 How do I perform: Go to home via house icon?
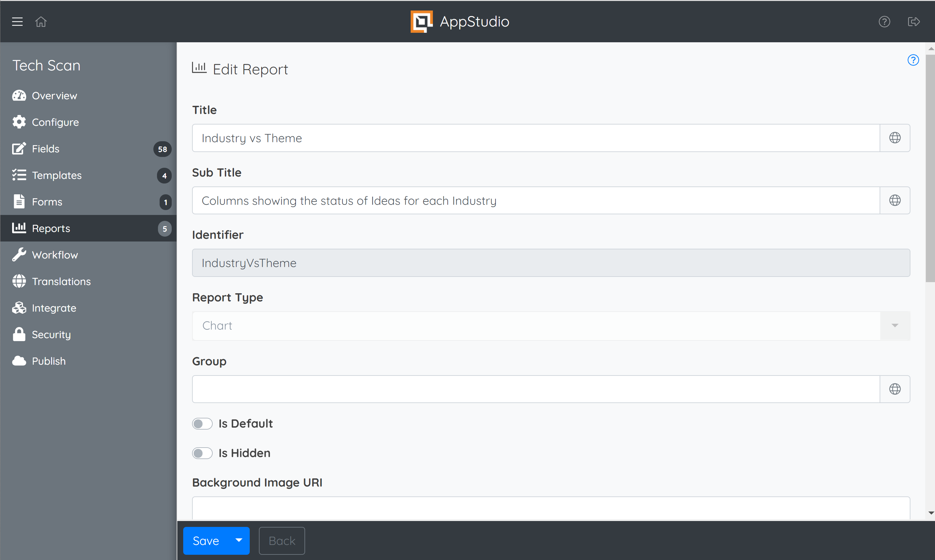pos(41,22)
